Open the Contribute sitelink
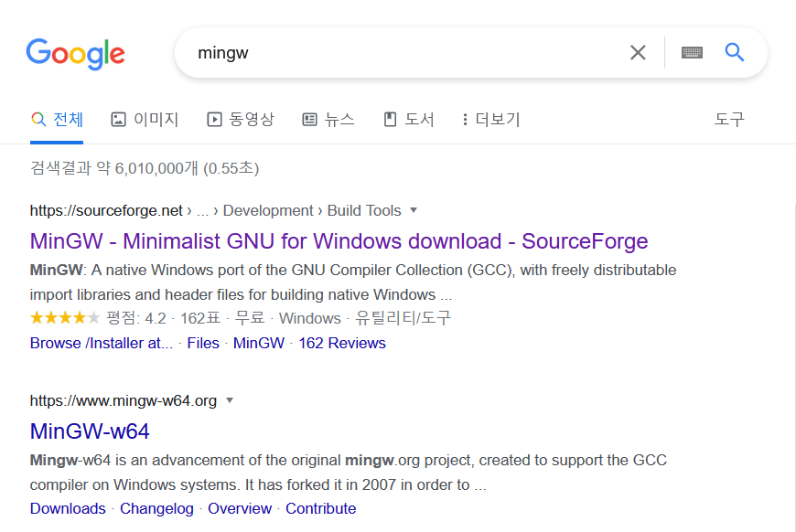 pyautogui.click(x=321, y=508)
